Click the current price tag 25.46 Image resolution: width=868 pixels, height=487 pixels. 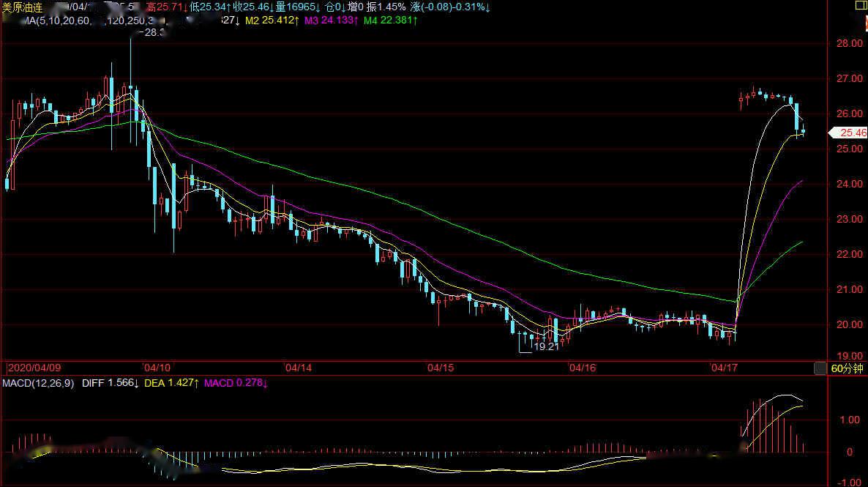pos(848,133)
